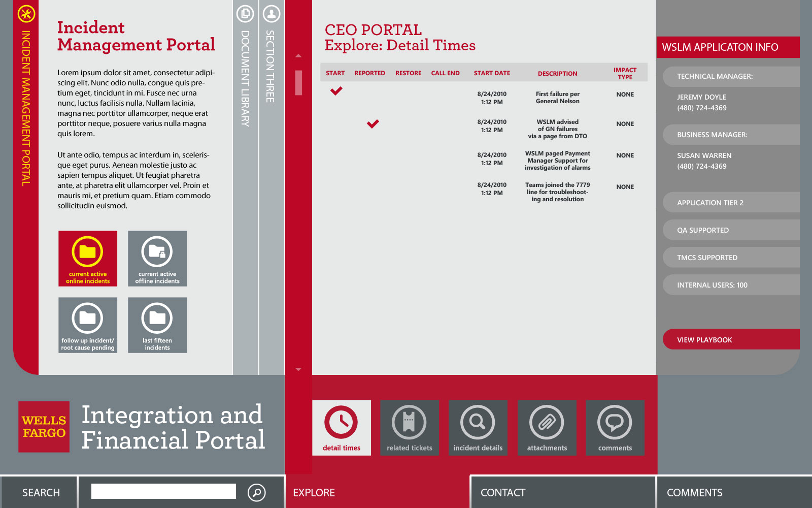Select 'First failure per General Nelson' description
Screen dimensions: 812x508
[x=557, y=98]
